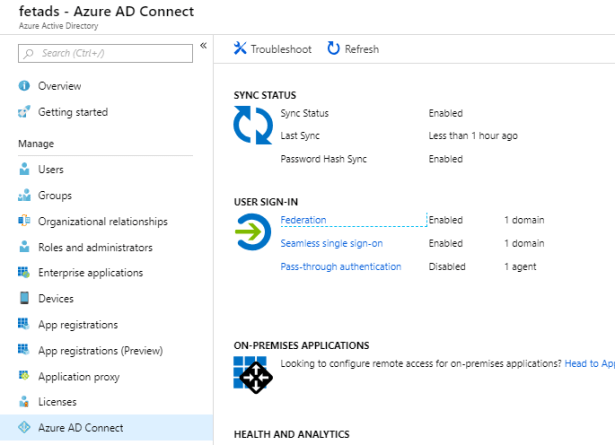Open App registrations (Preview)

(100, 351)
